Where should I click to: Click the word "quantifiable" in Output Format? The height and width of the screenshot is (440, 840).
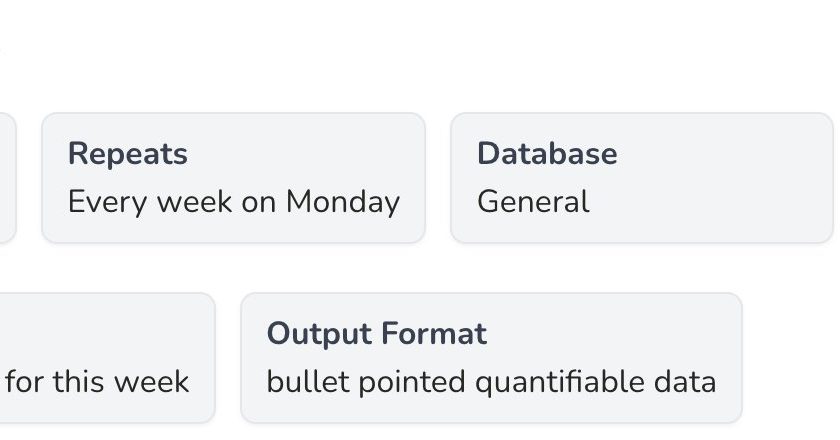coord(559,382)
